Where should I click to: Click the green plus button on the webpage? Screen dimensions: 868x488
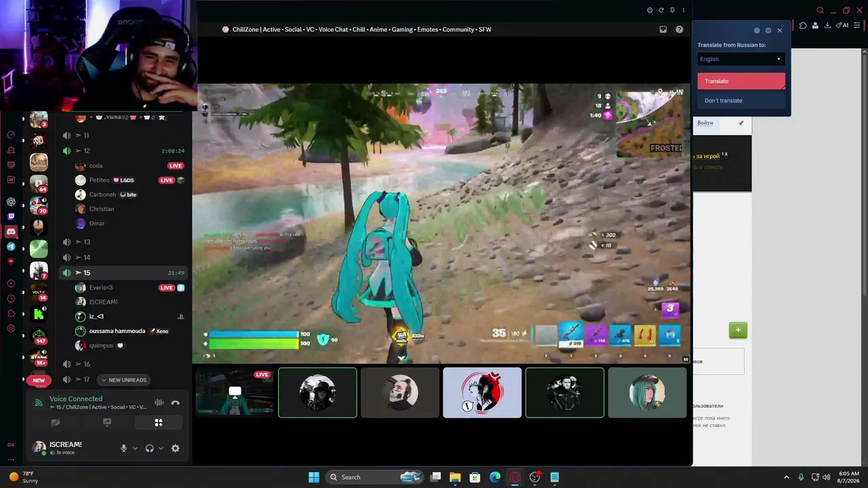738,330
